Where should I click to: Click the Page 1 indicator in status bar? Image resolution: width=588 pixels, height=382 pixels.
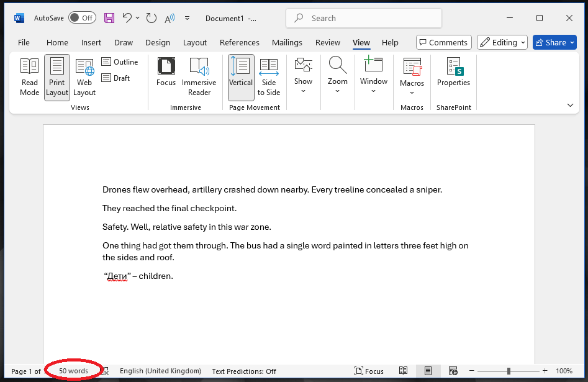[x=26, y=371]
